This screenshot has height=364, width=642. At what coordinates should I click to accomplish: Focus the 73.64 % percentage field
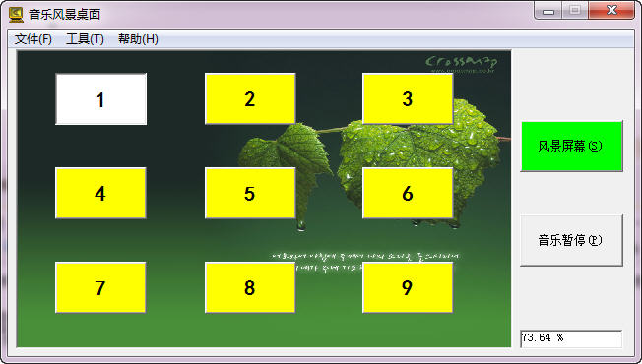point(571,338)
